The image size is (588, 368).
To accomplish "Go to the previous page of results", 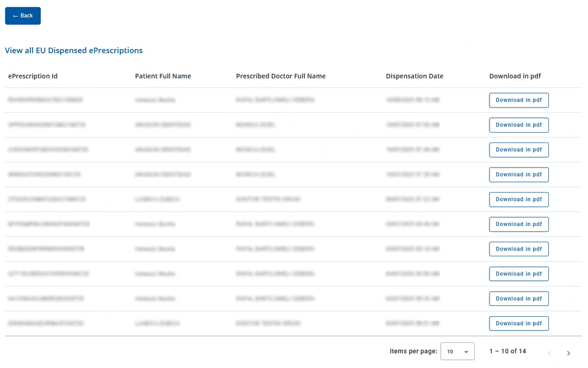I will point(549,353).
